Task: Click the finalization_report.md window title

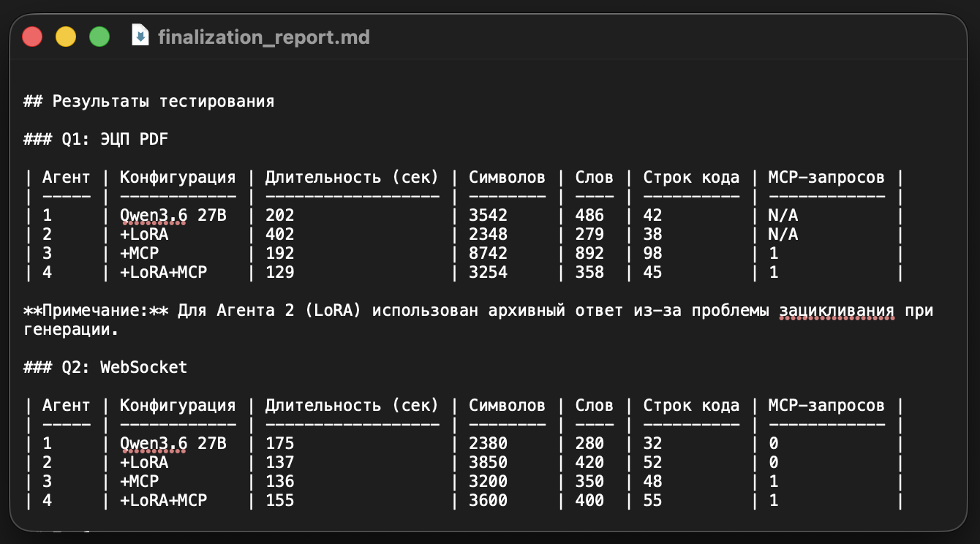Action: click(264, 36)
